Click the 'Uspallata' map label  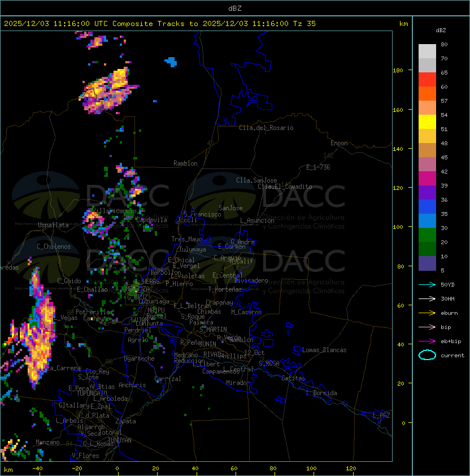53,225
